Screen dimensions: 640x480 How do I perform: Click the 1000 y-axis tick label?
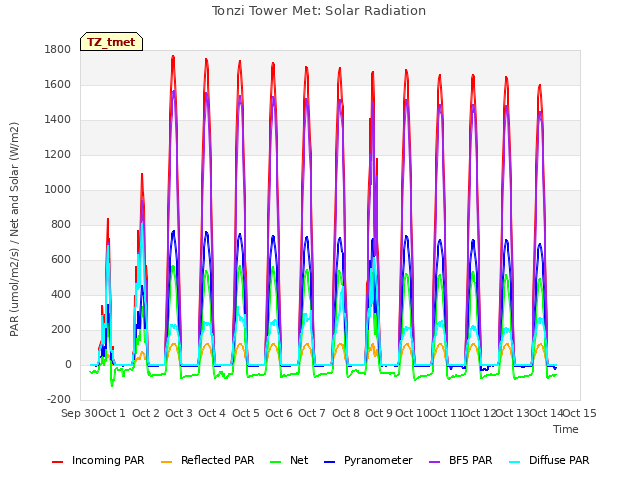click(58, 190)
